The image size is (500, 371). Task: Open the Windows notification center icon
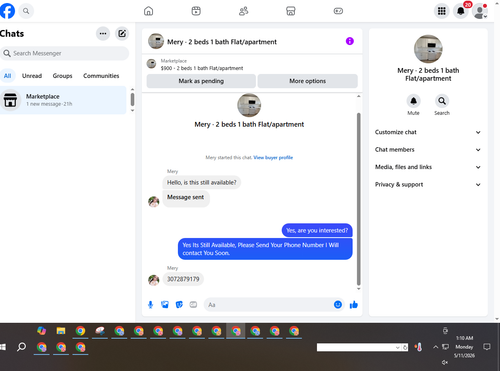tap(487, 347)
